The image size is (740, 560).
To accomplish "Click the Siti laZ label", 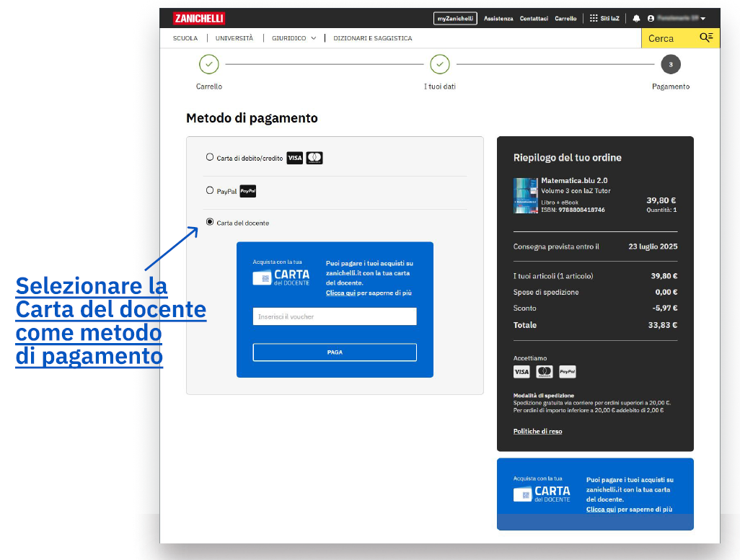I will tap(609, 19).
